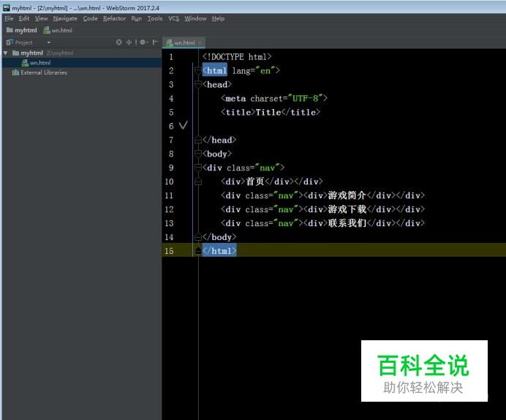
Task: Click the lang="en" attribute value
Action: (x=265, y=71)
